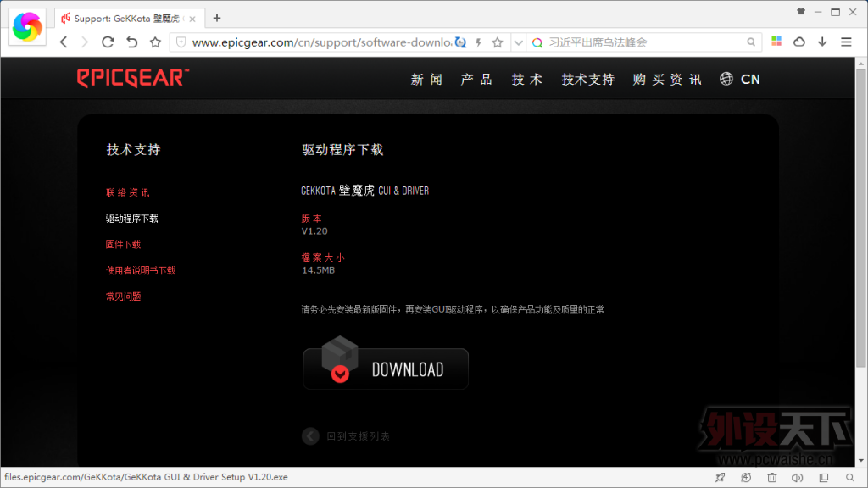This screenshot has height=488, width=868.
Task: Click the GEKKOTA GUI & DRIVER title
Action: tap(364, 191)
